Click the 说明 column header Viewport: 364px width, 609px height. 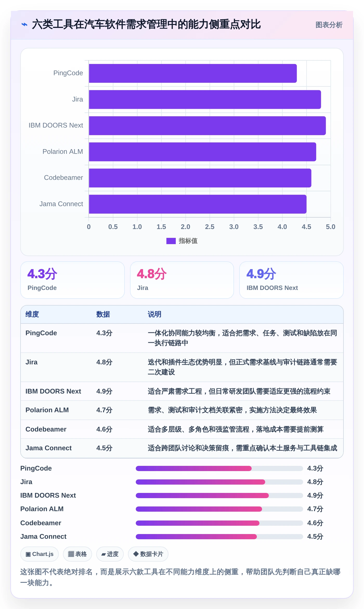point(154,314)
